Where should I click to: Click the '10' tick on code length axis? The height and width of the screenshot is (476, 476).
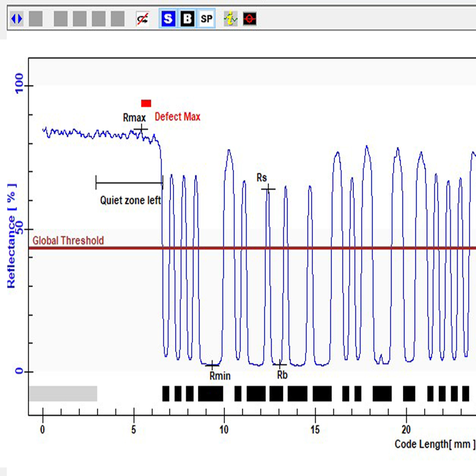224,430
